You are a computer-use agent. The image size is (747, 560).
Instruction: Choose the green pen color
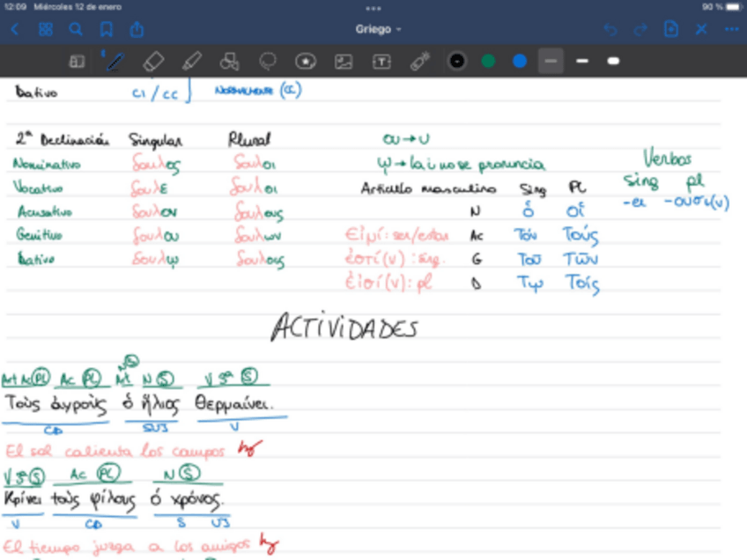tap(488, 61)
